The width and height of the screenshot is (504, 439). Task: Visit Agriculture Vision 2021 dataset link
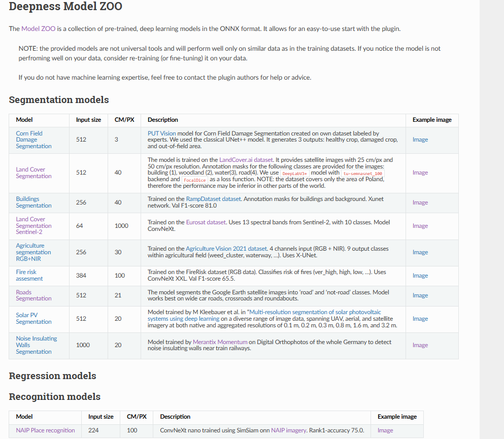coord(226,248)
